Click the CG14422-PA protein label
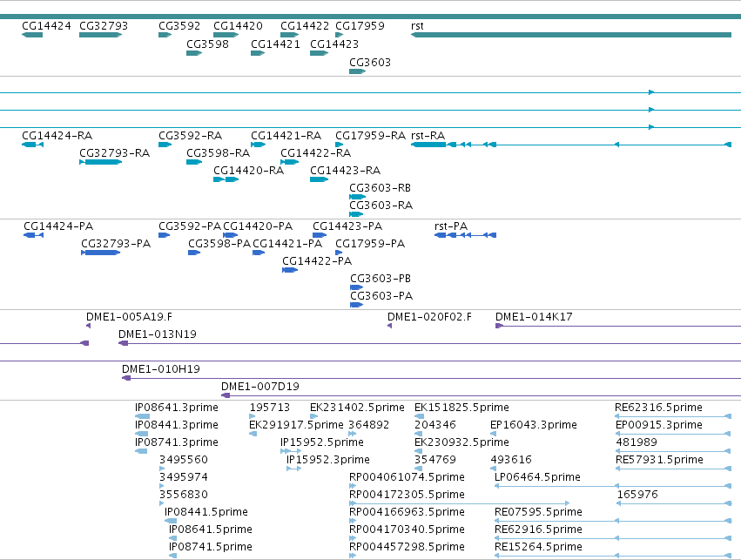This screenshot has width=741, height=560. coord(317,261)
